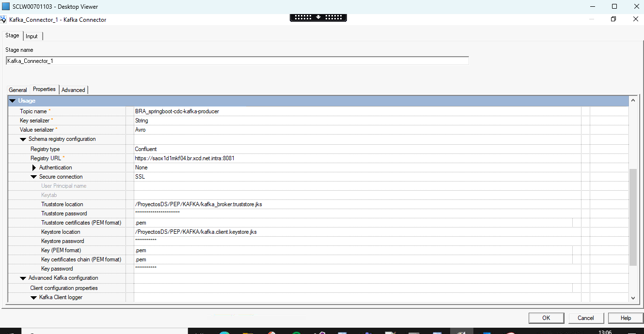Click the Stage name text field
The image size is (644, 334).
(237, 61)
